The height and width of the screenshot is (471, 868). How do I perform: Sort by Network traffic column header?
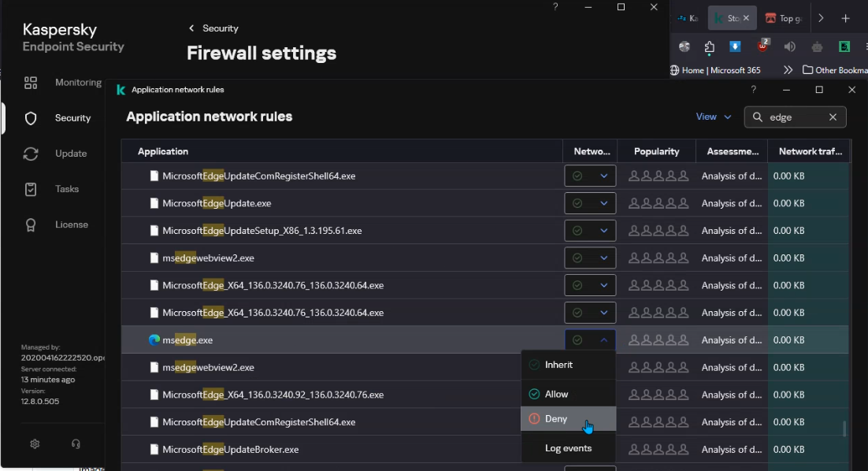click(810, 151)
